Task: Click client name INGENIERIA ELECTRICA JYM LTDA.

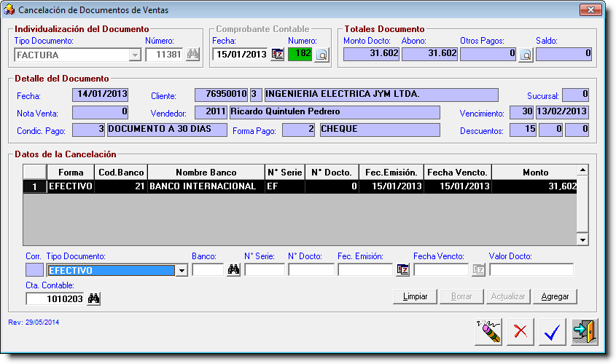Action: [381, 95]
